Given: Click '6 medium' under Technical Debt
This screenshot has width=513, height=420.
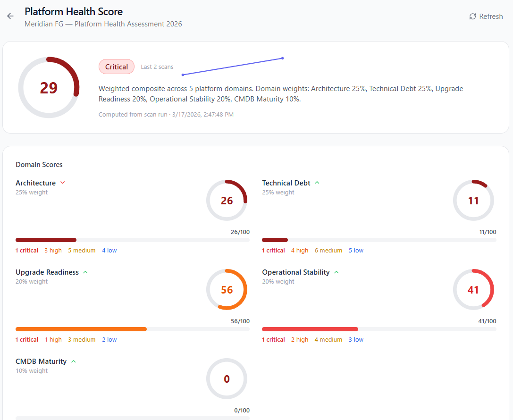Looking at the screenshot, I should point(328,251).
